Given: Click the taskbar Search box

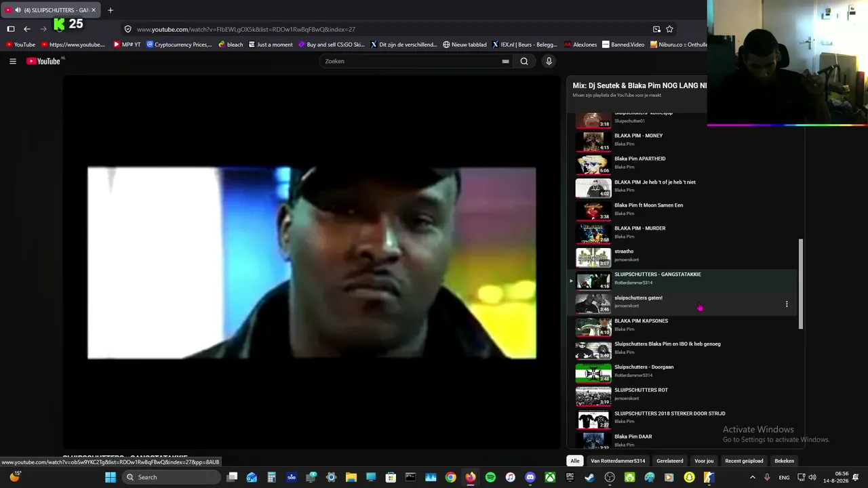Looking at the screenshot, I should click(x=172, y=477).
